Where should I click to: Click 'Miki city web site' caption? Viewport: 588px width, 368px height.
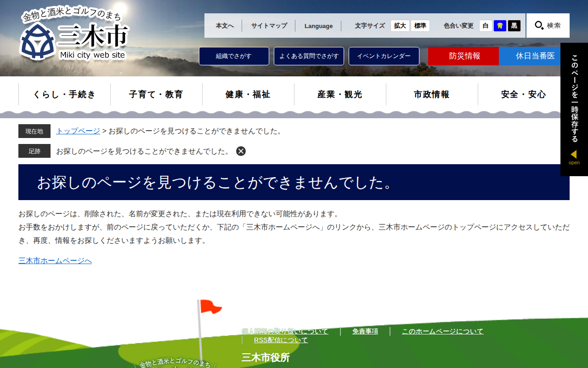[92, 55]
